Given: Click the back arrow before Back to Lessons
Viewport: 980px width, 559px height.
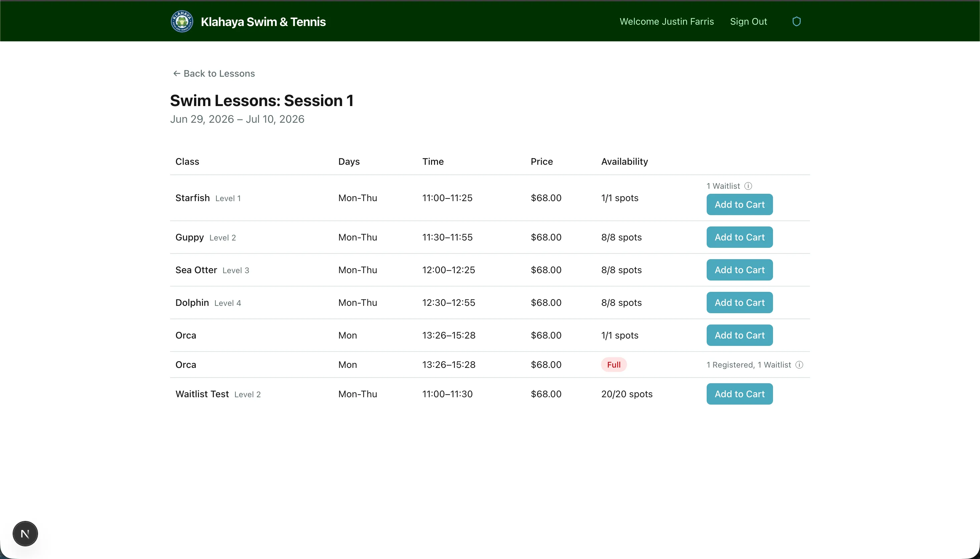Looking at the screenshot, I should coord(177,73).
